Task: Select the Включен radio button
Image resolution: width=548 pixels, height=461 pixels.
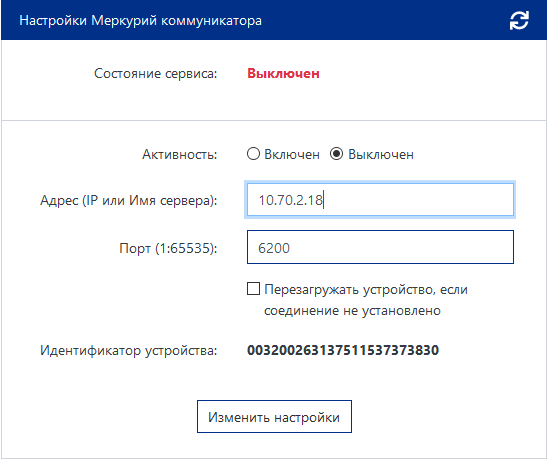Action: 253,154
